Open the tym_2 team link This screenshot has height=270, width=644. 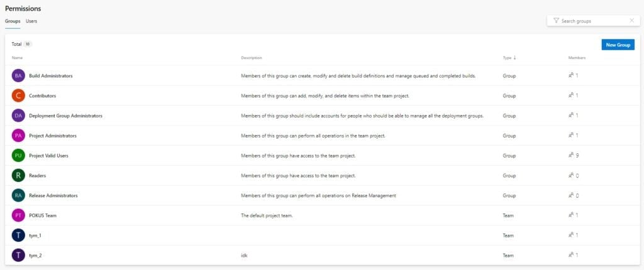[x=35, y=256]
